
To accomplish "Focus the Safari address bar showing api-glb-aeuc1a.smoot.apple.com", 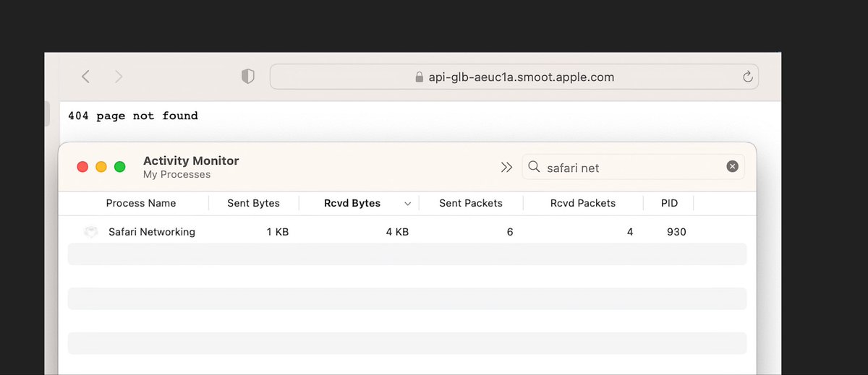I will tap(514, 77).
